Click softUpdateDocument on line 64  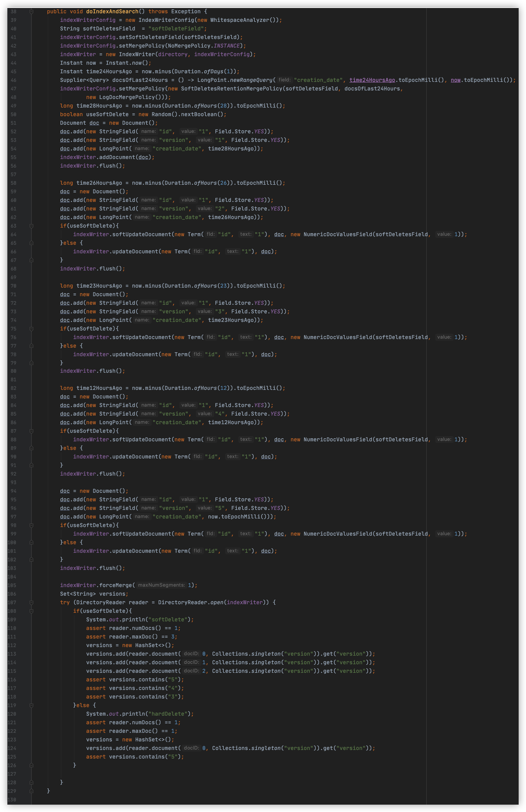[x=142, y=234]
